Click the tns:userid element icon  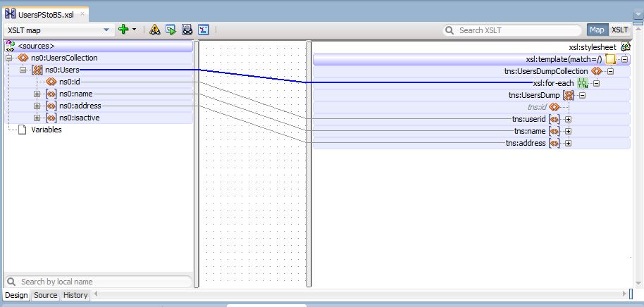pos(555,120)
